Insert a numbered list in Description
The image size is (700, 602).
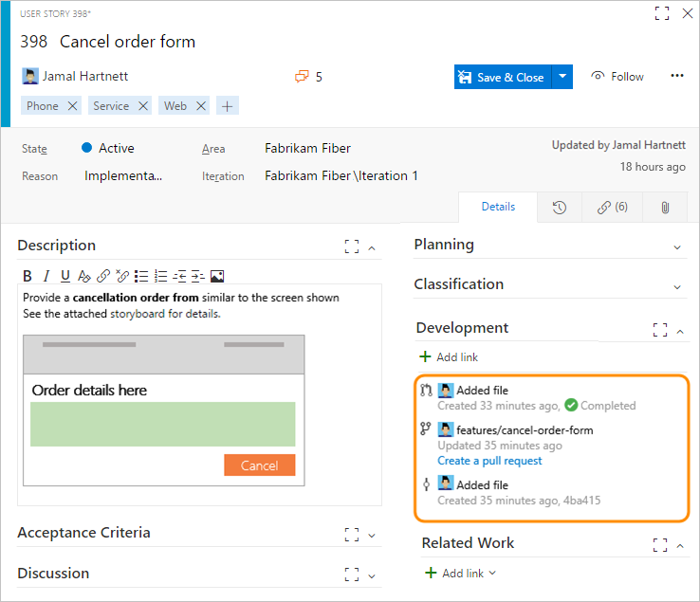160,276
